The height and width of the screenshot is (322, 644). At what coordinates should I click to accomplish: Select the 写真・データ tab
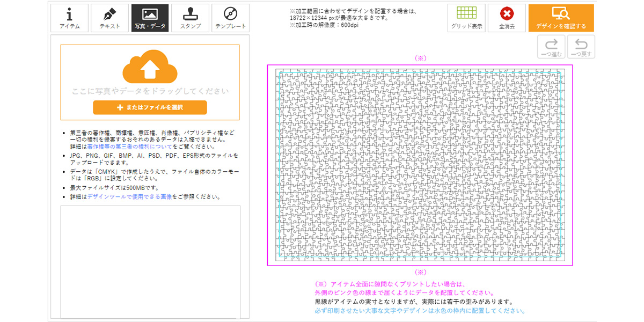(x=150, y=18)
